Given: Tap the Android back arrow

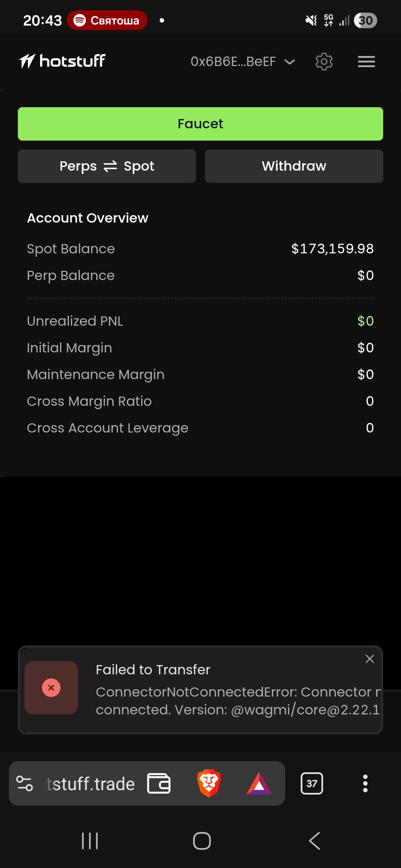Looking at the screenshot, I should pos(314,841).
